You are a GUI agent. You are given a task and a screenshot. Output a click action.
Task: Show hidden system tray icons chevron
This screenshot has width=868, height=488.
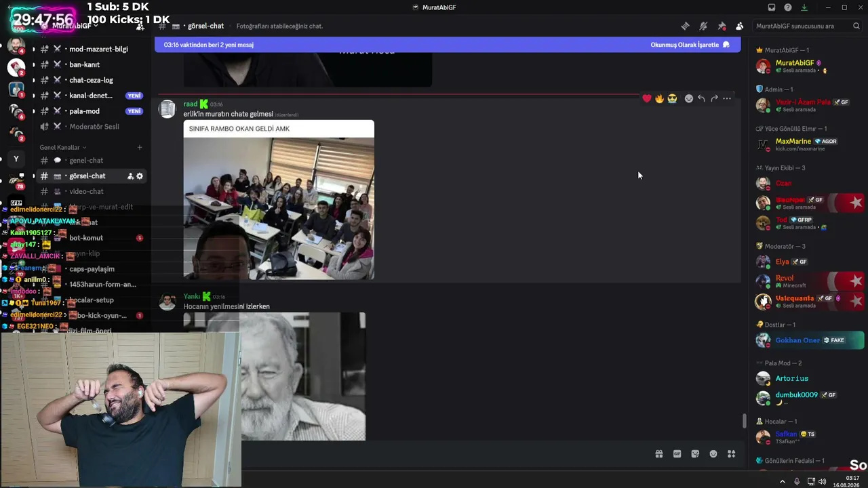(782, 481)
